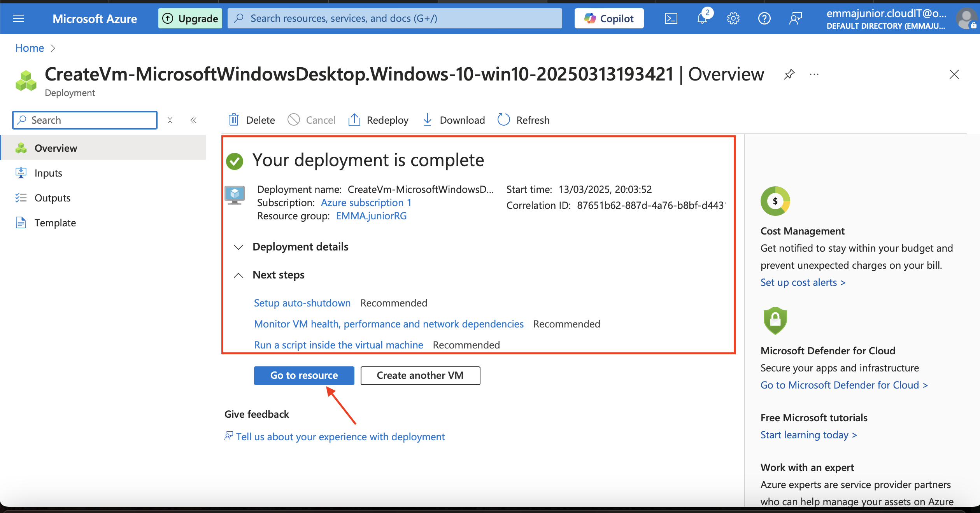This screenshot has height=513, width=980.
Task: Select Overview in the sidebar
Action: (x=103, y=148)
